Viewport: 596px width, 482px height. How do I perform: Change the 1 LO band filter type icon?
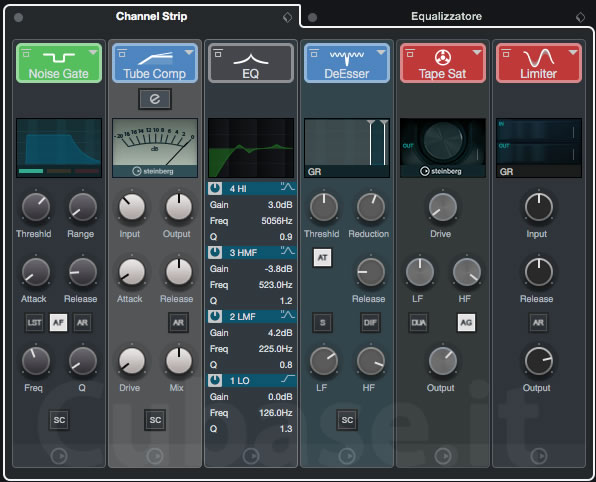(x=288, y=379)
